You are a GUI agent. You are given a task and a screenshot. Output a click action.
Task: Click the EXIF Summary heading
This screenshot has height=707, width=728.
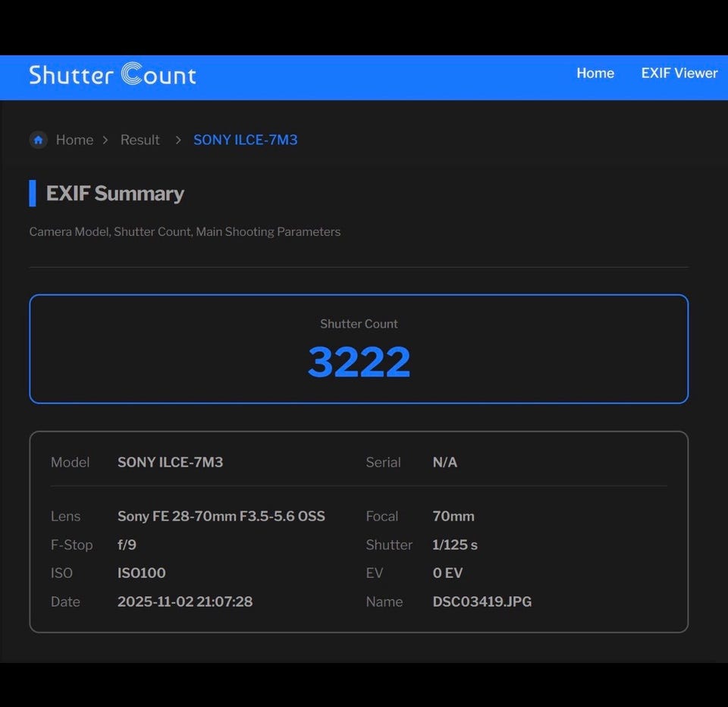pos(115,193)
